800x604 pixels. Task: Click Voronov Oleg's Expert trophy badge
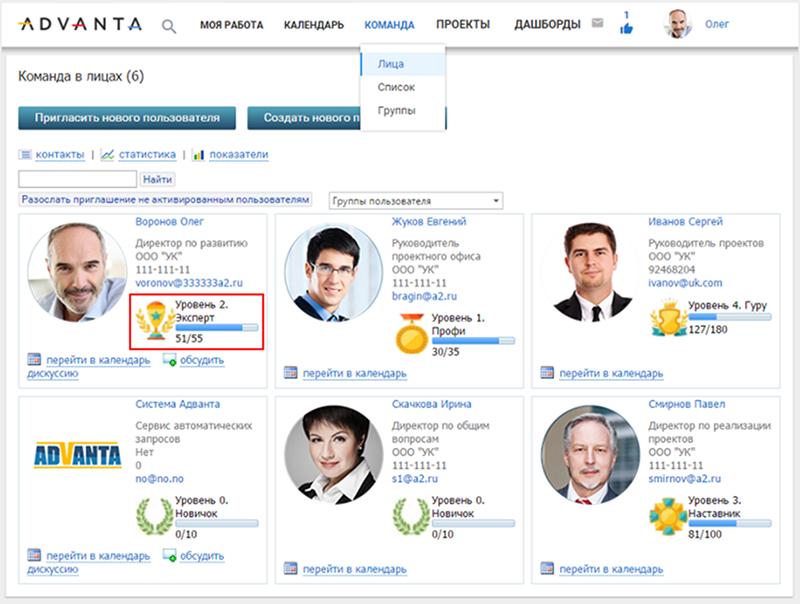point(155,318)
